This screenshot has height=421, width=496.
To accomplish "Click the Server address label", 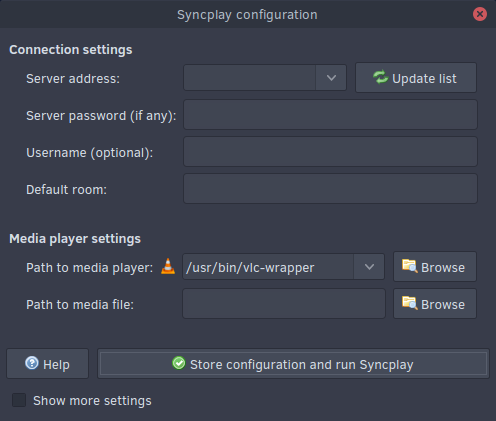I will tap(73, 79).
